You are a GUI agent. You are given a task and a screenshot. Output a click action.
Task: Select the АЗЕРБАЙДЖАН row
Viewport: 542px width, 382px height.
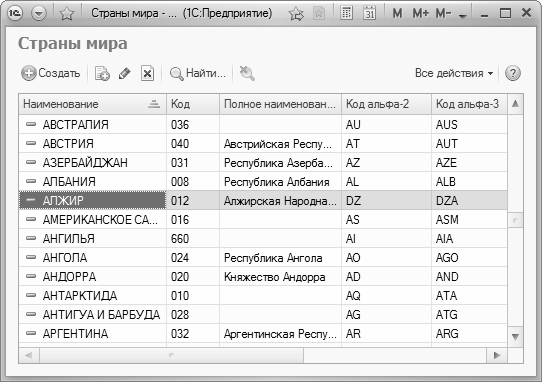pyautogui.click(x=263, y=162)
